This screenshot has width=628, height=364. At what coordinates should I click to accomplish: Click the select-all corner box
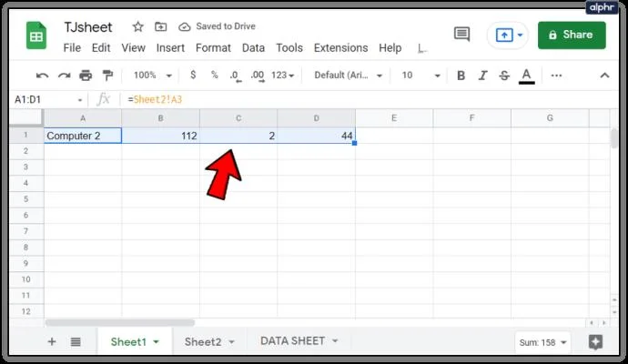point(26,117)
